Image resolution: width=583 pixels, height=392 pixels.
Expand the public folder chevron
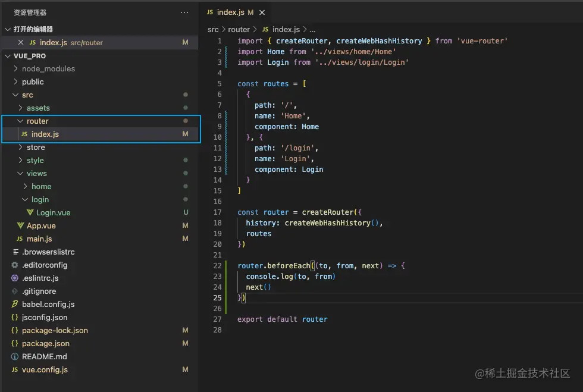click(15, 81)
